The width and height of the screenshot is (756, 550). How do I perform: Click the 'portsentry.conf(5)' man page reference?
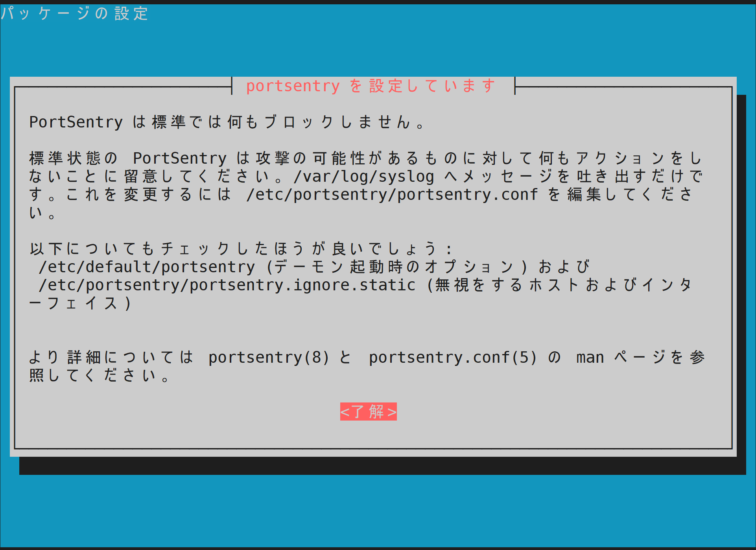point(453,357)
